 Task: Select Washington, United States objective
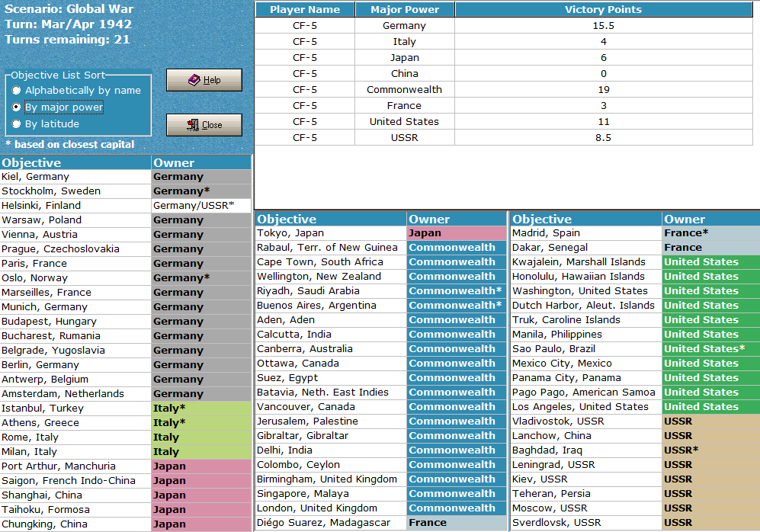[586, 291]
